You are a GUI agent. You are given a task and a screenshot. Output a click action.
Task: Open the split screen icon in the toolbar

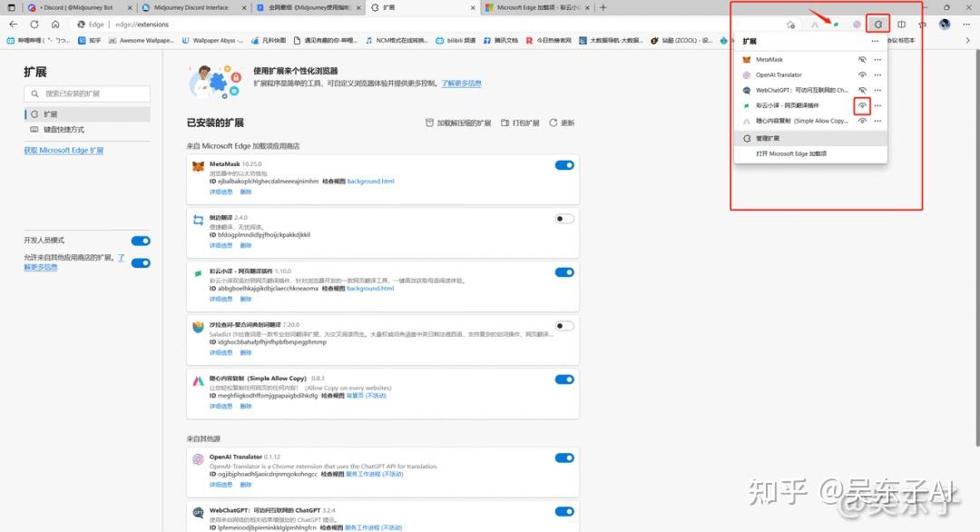[901, 25]
